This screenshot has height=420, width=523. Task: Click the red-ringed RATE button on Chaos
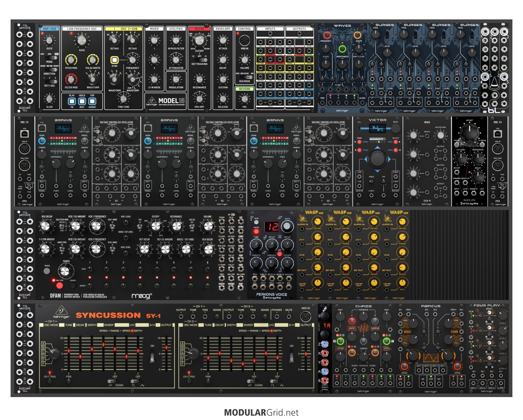352,321
